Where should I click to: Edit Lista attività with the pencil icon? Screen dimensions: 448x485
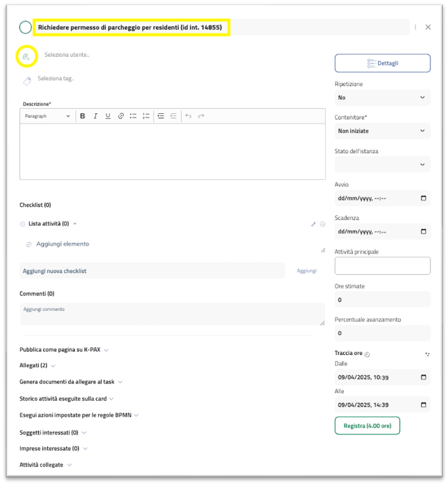click(x=314, y=224)
